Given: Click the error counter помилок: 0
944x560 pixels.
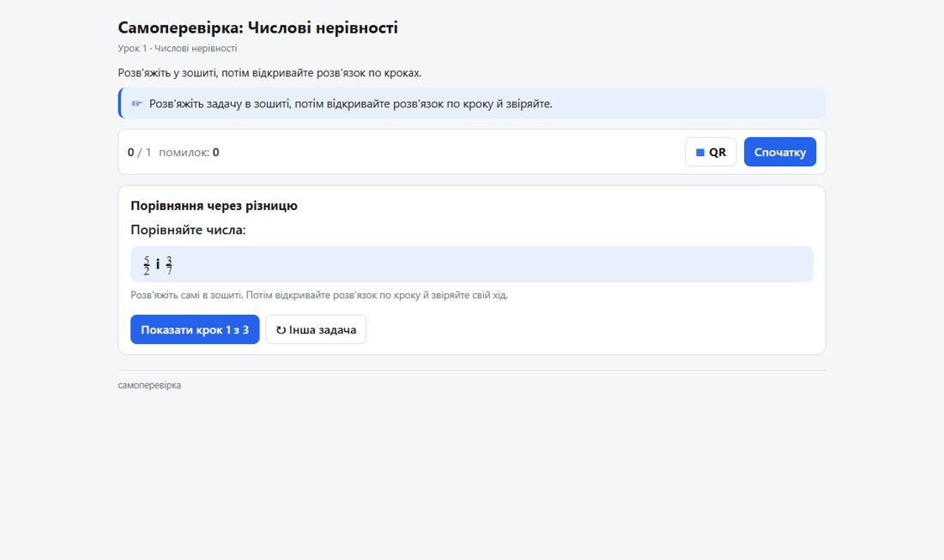Looking at the screenshot, I should [189, 152].
